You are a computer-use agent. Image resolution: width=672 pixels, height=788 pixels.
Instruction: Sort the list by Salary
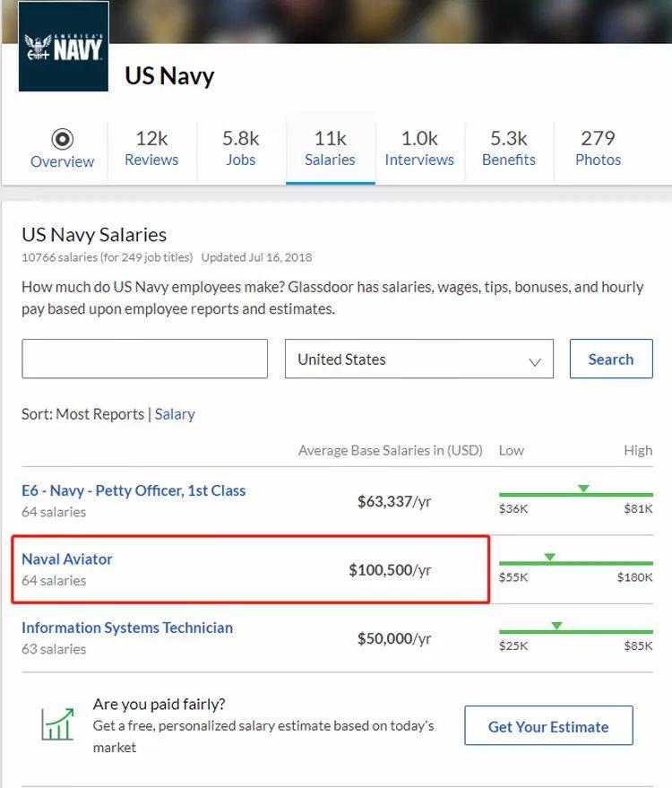[x=175, y=414]
